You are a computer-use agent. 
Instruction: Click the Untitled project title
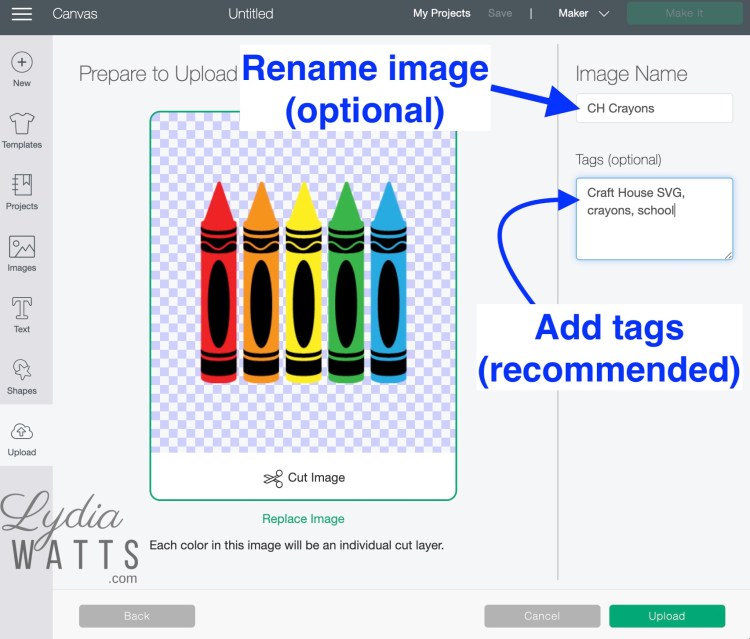tap(251, 14)
